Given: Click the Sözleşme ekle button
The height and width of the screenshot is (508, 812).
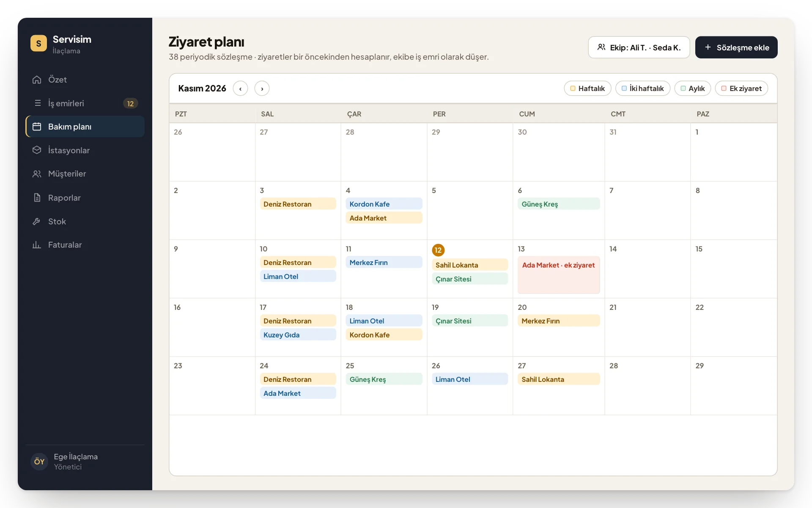Looking at the screenshot, I should click(x=736, y=47).
